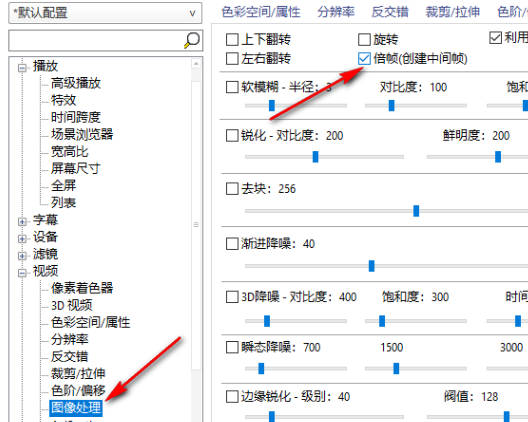
Task: Click the 阀值 128 slider handle
Action: (506, 417)
